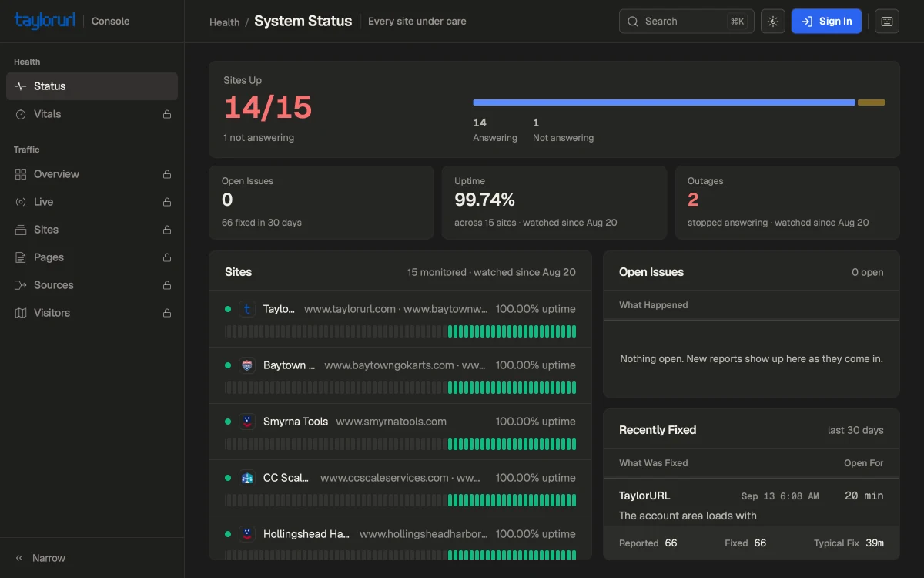This screenshot has height=578, width=924.
Task: Click the lock icon beside Vitals
Action: click(167, 114)
